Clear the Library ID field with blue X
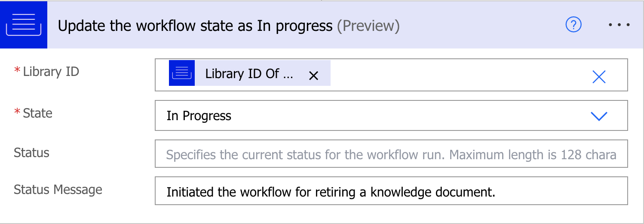The image size is (644, 224). pos(599,77)
